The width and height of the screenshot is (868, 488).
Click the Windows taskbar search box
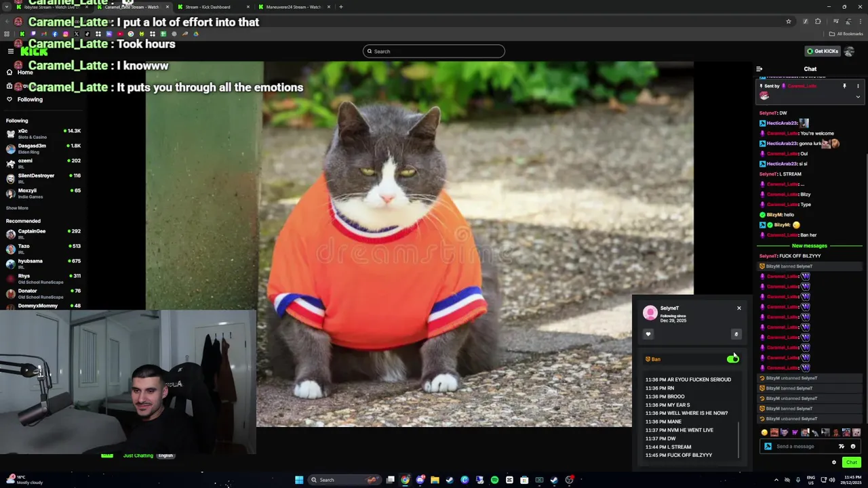coord(344,480)
